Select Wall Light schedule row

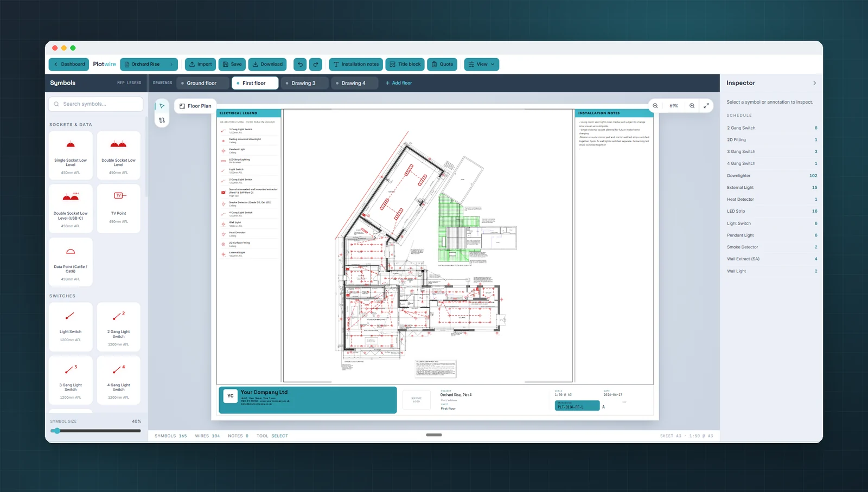point(772,271)
